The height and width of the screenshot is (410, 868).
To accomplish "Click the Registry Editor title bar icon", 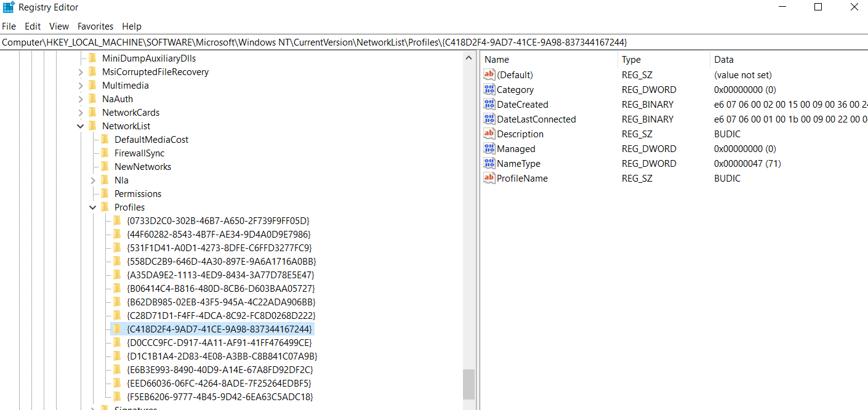I will click(9, 7).
